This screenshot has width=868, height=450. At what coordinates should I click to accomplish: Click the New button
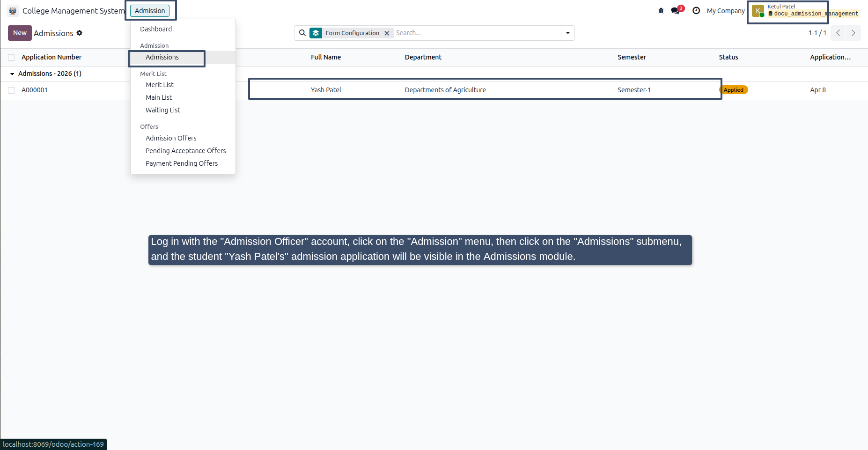click(x=20, y=33)
